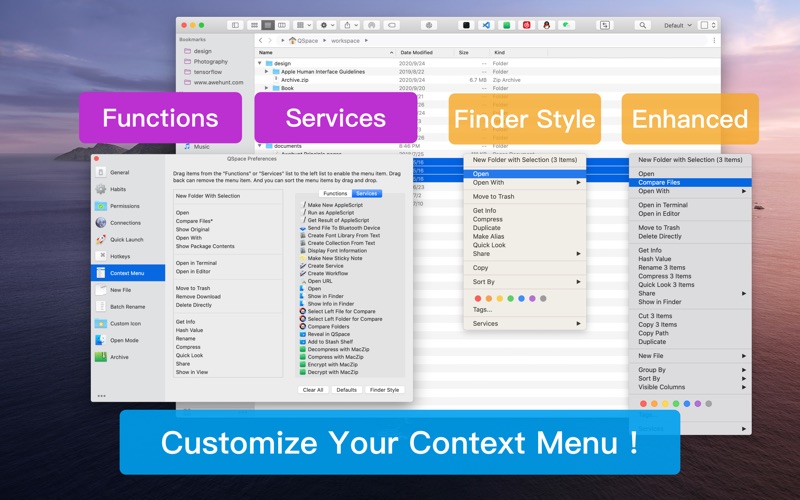Image resolution: width=800 pixels, height=500 pixels.
Task: Switch to the Functions segment in Preferences
Action: pos(335,193)
